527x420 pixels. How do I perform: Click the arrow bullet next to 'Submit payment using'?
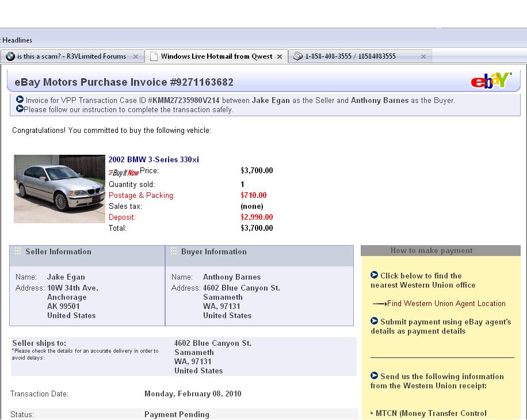click(374, 321)
